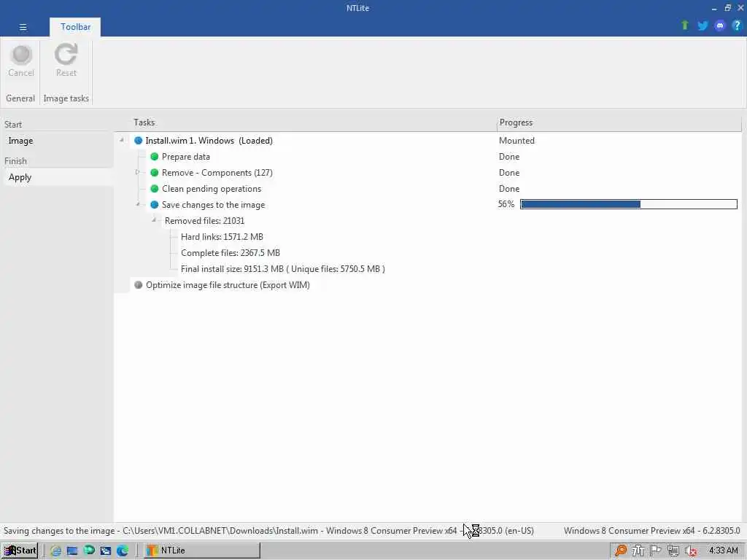Click blue status dot beside Install.wim
747x560 pixels.
tap(138, 141)
